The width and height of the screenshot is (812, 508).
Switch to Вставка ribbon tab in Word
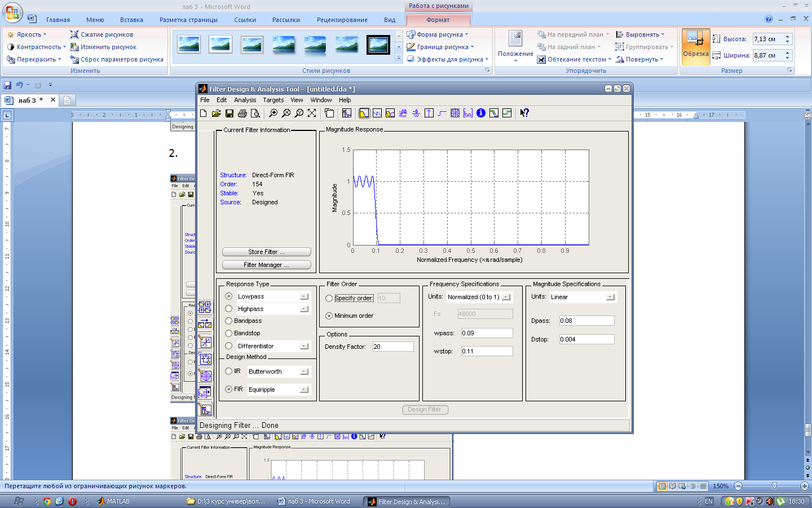pyautogui.click(x=131, y=20)
